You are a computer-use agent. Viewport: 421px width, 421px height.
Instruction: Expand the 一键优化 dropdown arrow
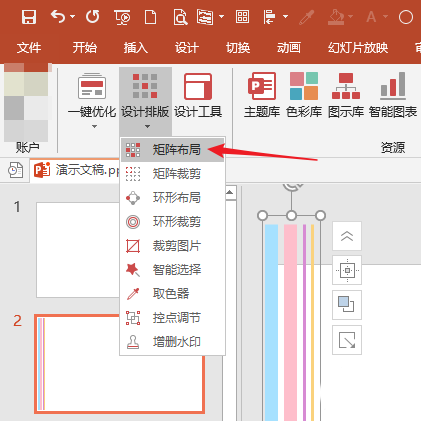95,127
